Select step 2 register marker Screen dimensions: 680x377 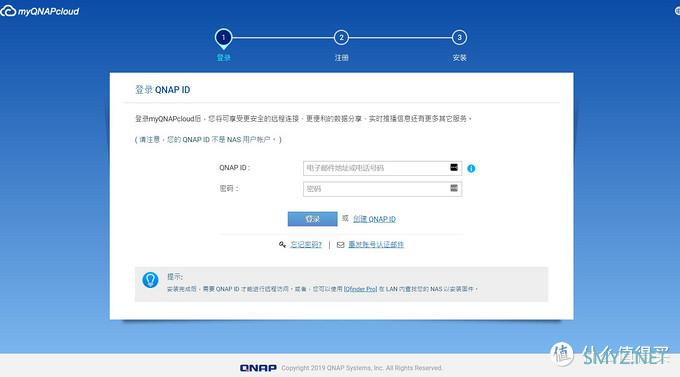coord(341,38)
